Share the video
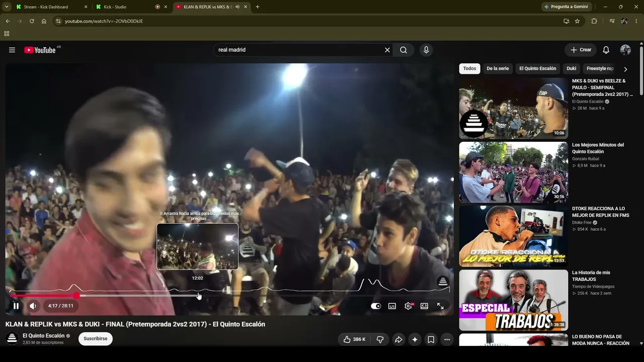644x362 pixels. click(398, 339)
